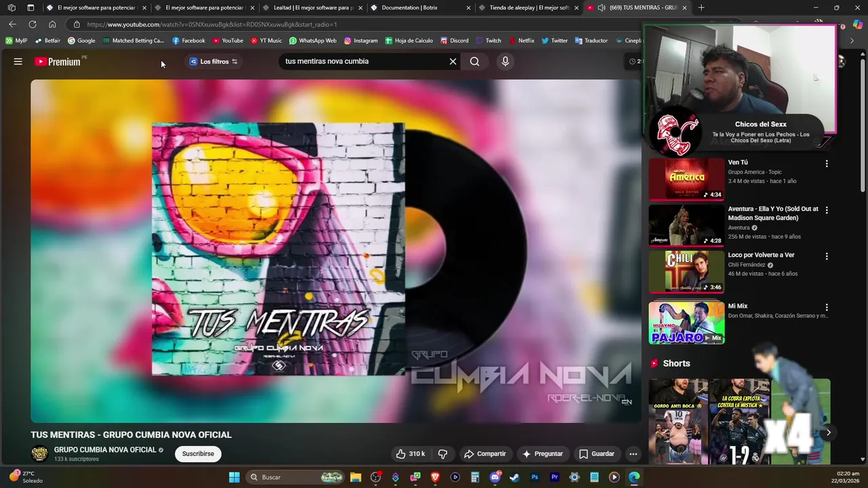The width and height of the screenshot is (868, 488).
Task: Open File Explorer from the taskbar
Action: point(355,477)
